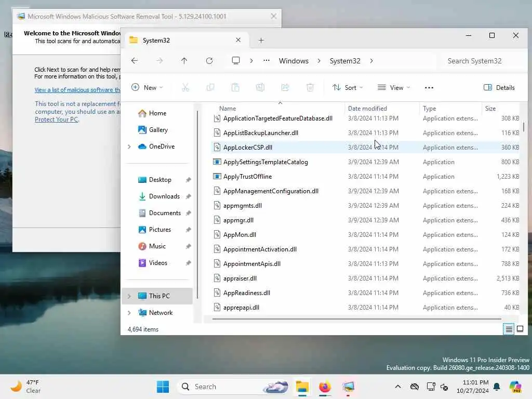Open the Sort dropdown menu
Screen dimensions: 532x399
(348, 87)
